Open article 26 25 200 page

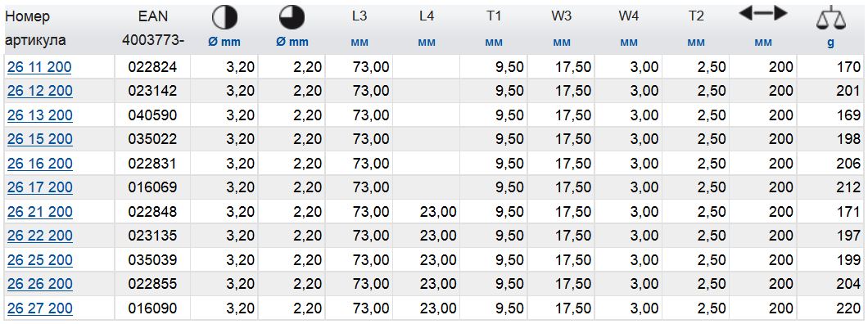pyautogui.click(x=40, y=260)
